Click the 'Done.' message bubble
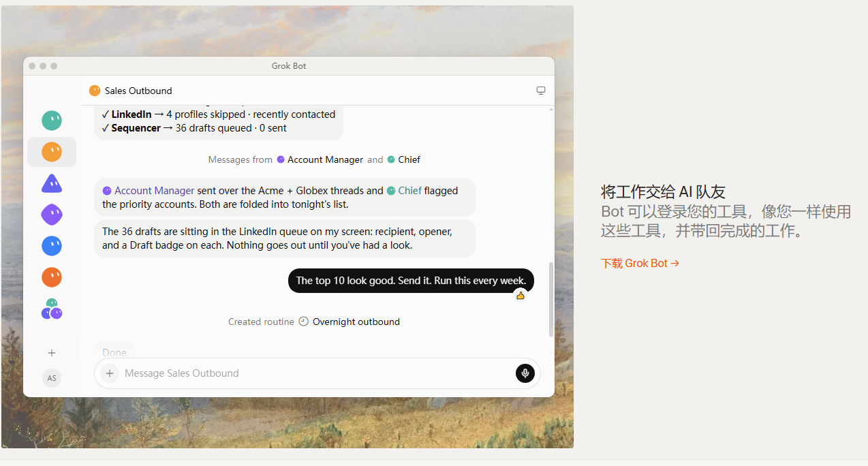The image size is (868, 466). 115,352
